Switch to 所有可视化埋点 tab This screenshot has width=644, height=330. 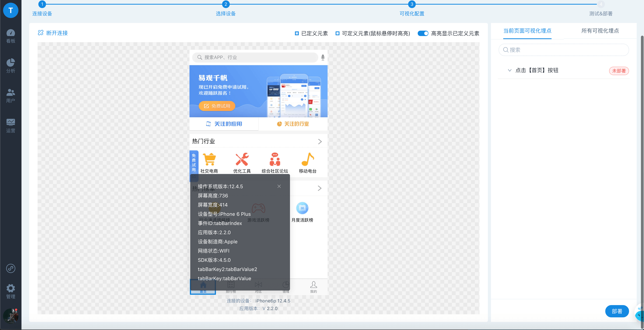[600, 31]
